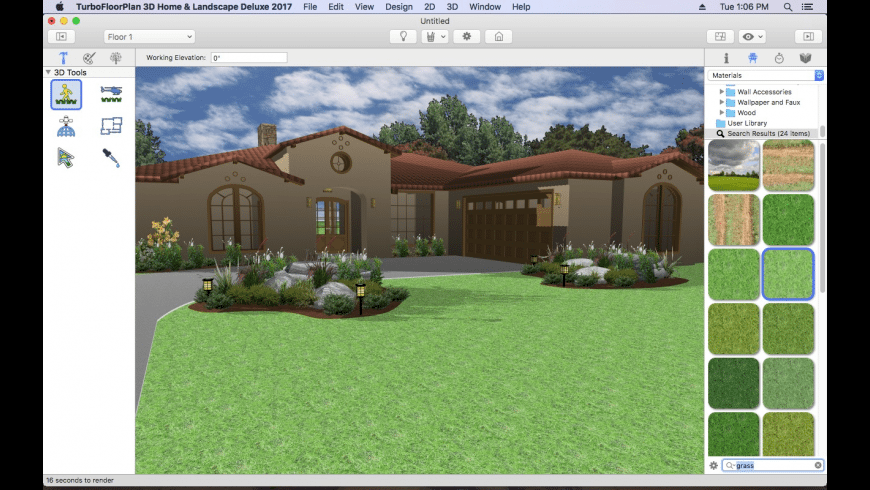This screenshot has width=870, height=490.
Task: Choose the cloudy sky field material thumbnail
Action: pyautogui.click(x=734, y=165)
